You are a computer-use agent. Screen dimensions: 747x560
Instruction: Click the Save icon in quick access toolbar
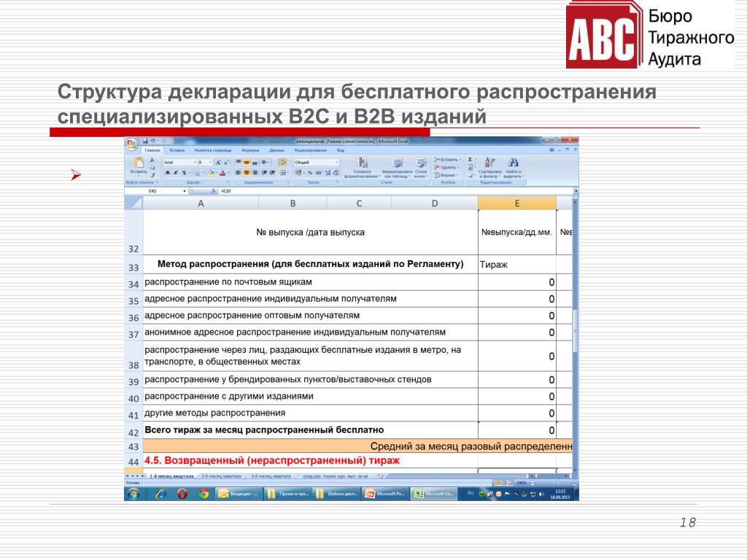tap(145, 141)
